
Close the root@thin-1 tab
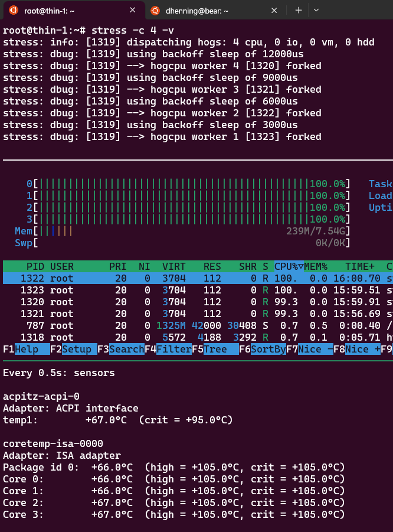tap(133, 10)
